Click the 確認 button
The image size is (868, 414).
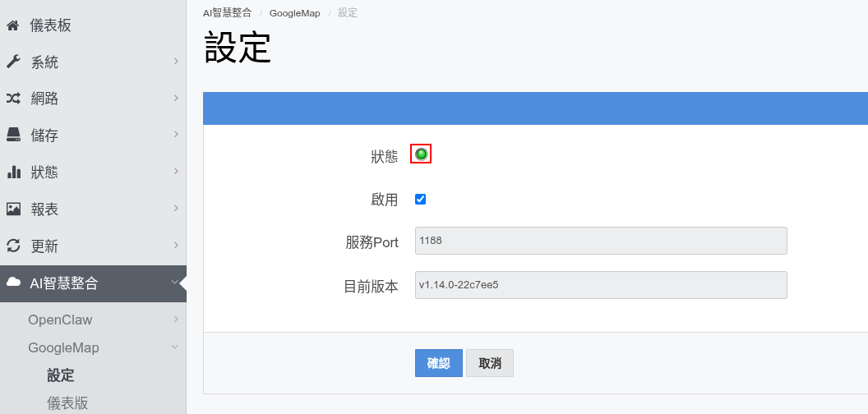(x=438, y=363)
